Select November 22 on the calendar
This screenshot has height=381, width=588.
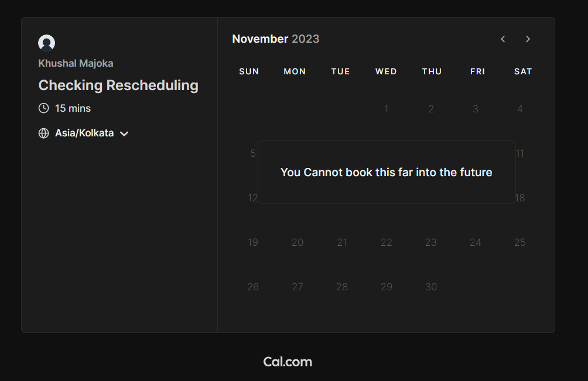pos(387,242)
